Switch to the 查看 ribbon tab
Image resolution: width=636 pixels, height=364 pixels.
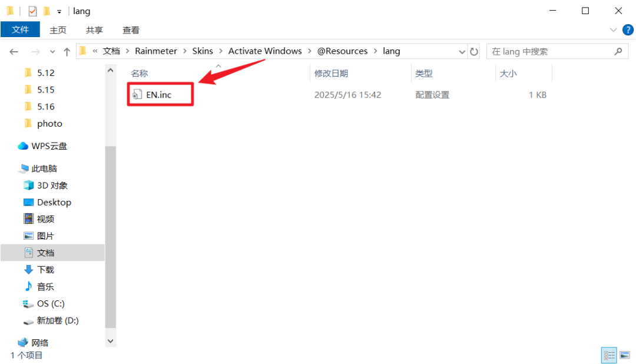coord(131,30)
